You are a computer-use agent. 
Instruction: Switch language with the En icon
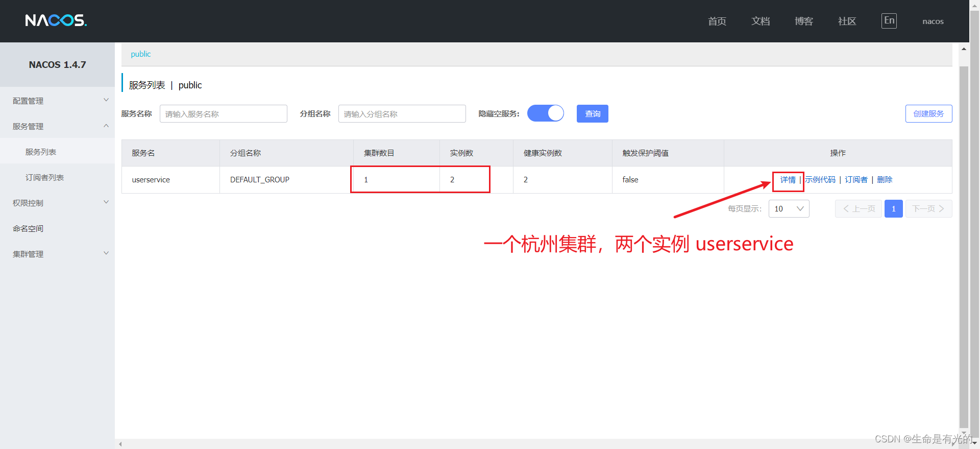(x=889, y=21)
